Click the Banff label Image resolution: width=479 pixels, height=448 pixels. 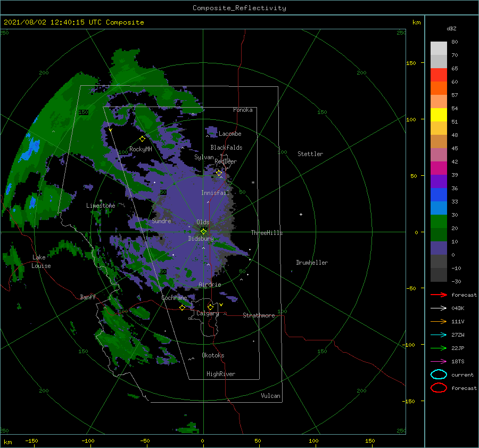click(x=88, y=297)
